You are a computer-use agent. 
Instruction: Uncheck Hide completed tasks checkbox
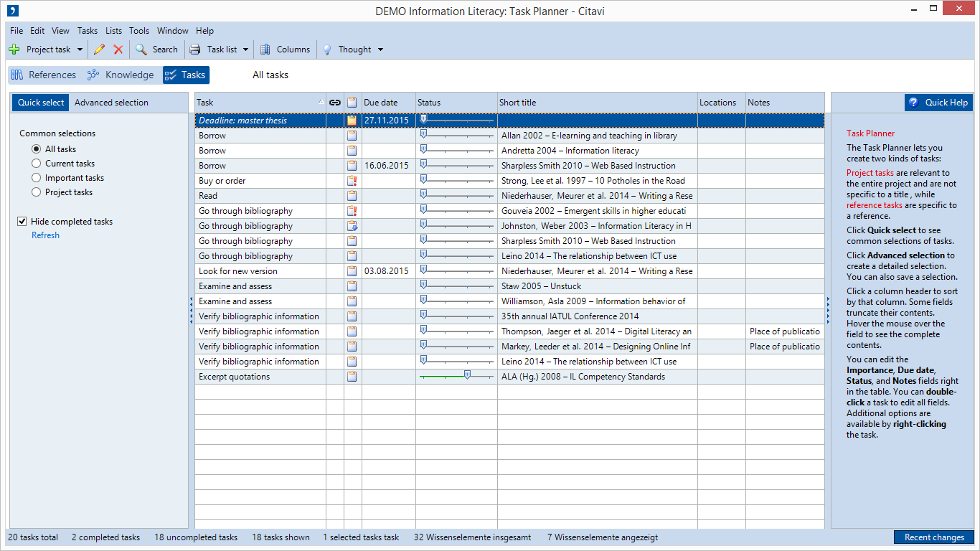click(x=22, y=222)
